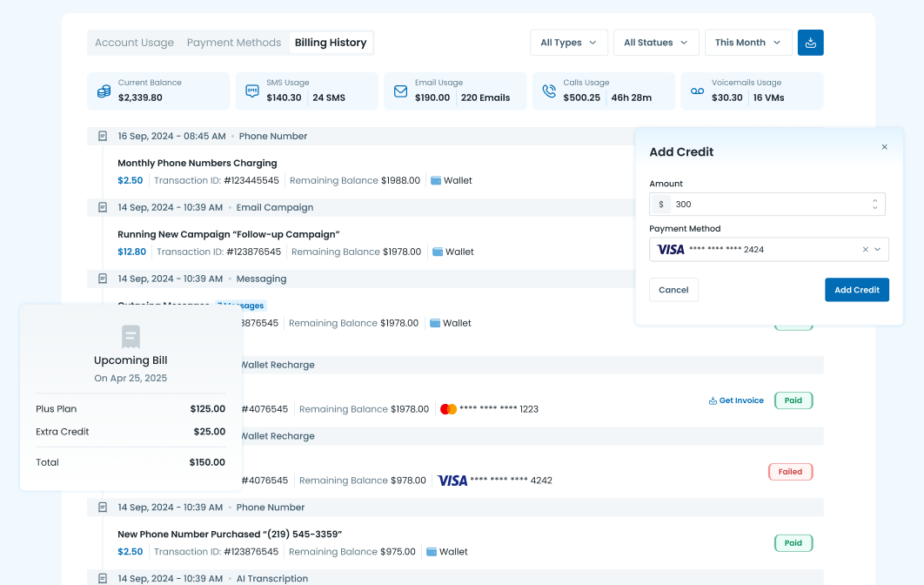
Task: Expand the All Statues filter dropdown
Action: 655,43
